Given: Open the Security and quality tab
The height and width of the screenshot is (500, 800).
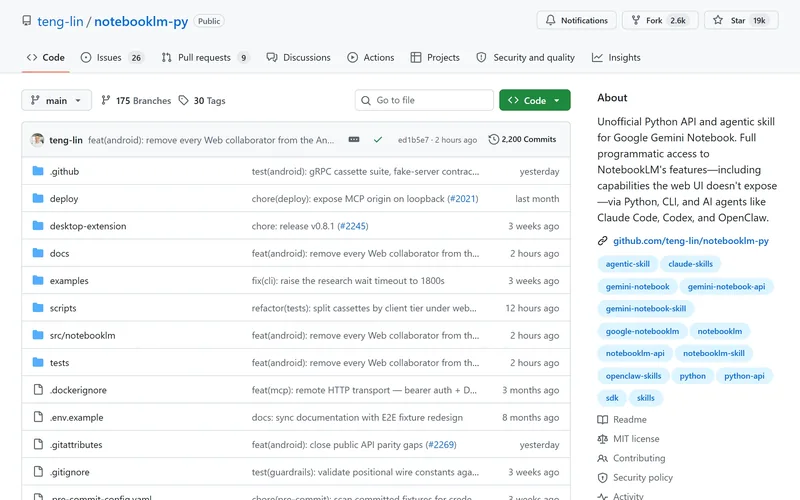Looking at the screenshot, I should tap(525, 58).
